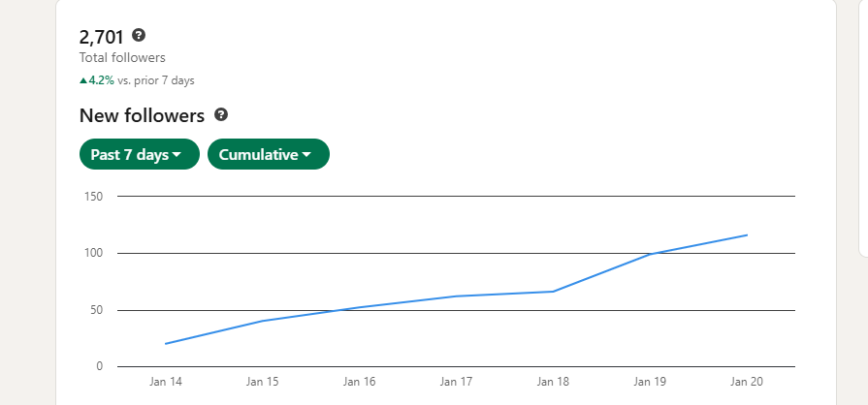Viewport: 868px width, 405px height.
Task: Click the Jan 17 axis label
Action: [456, 382]
